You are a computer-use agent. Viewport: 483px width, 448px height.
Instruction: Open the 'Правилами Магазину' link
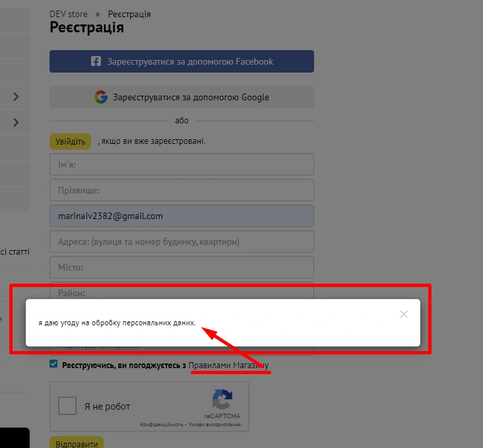click(228, 365)
